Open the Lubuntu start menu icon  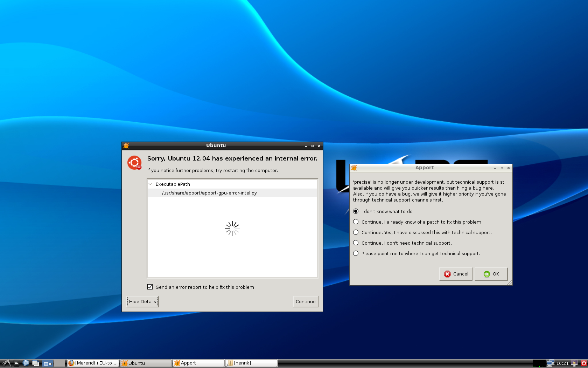(x=6, y=363)
